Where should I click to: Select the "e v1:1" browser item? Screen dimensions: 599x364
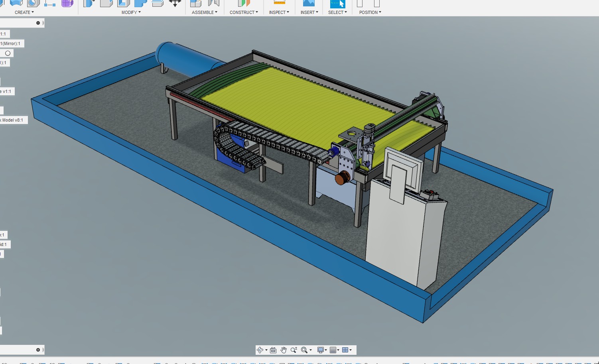point(7,91)
